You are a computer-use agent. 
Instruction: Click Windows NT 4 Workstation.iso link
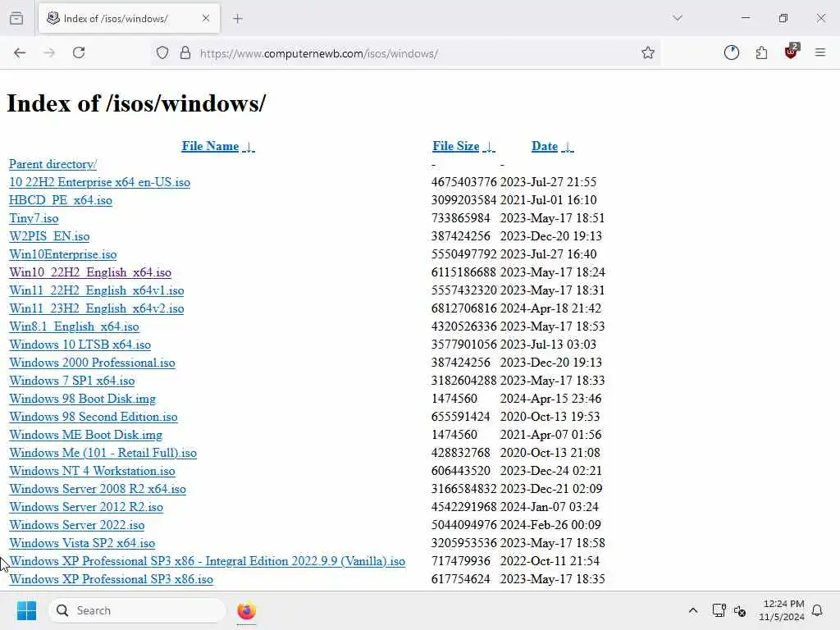pyautogui.click(x=92, y=471)
